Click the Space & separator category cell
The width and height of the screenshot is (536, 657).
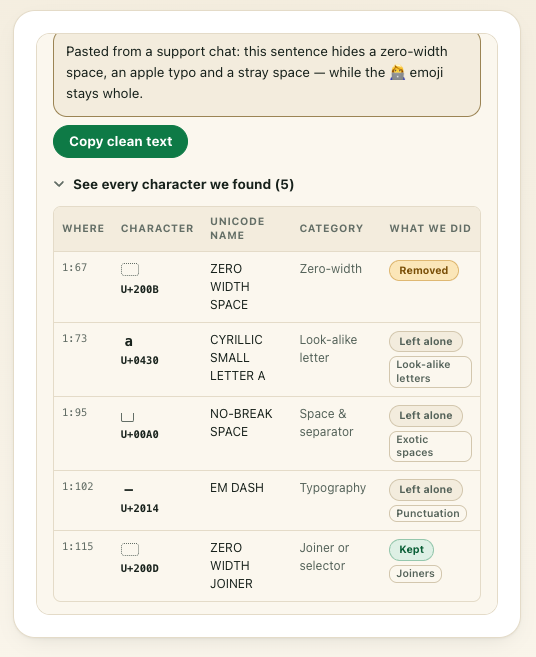click(326, 423)
